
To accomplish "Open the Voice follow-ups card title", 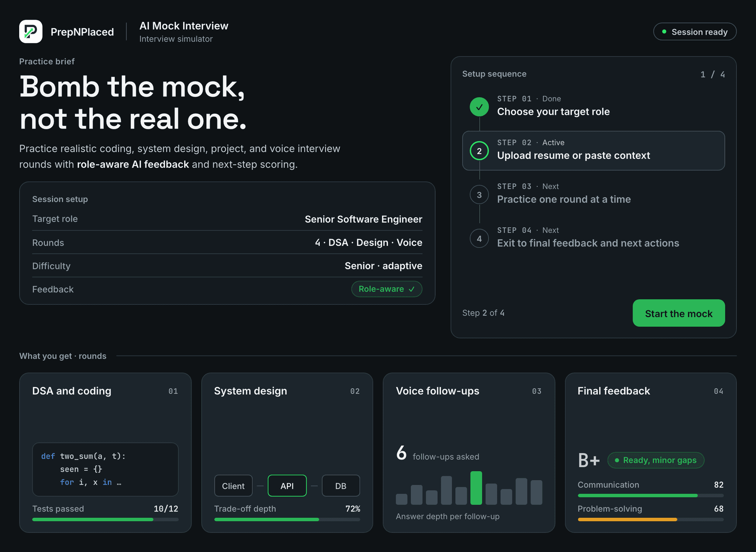I will (x=437, y=391).
